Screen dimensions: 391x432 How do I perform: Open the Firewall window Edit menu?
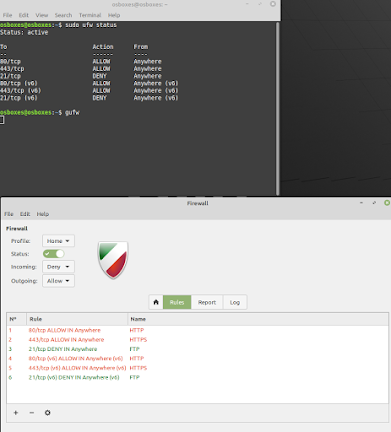click(25, 214)
